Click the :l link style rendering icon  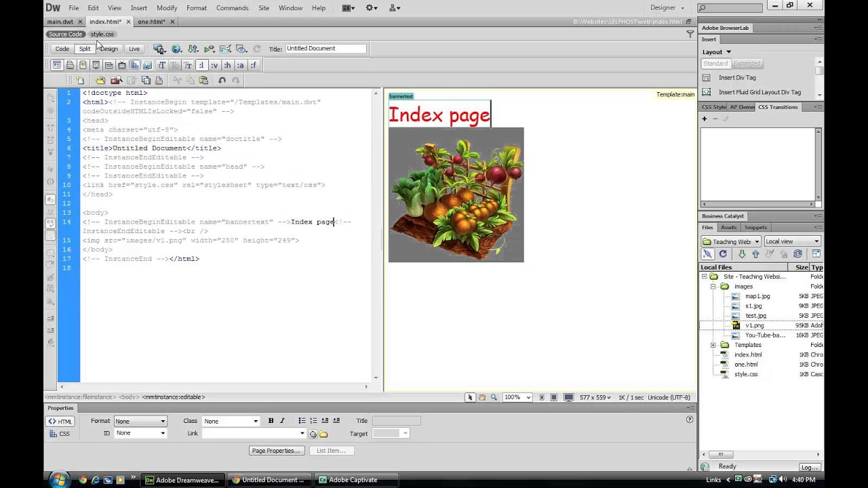(x=201, y=65)
